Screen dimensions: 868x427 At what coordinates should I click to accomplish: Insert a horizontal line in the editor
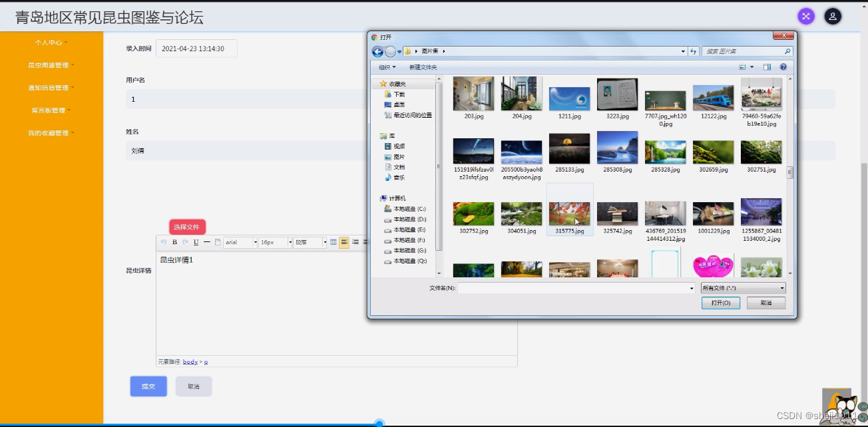click(206, 242)
